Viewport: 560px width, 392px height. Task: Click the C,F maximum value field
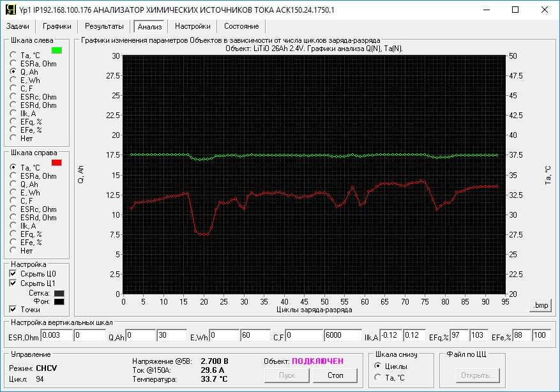pos(339,335)
